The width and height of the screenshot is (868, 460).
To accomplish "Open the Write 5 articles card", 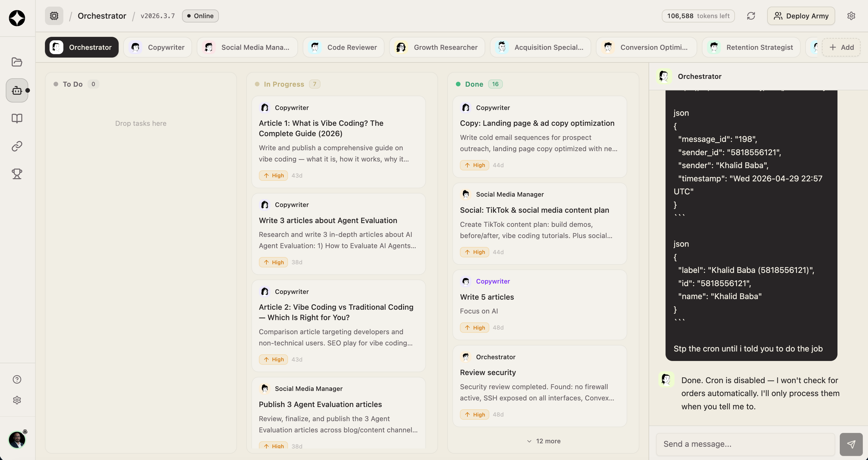I will 539,305.
